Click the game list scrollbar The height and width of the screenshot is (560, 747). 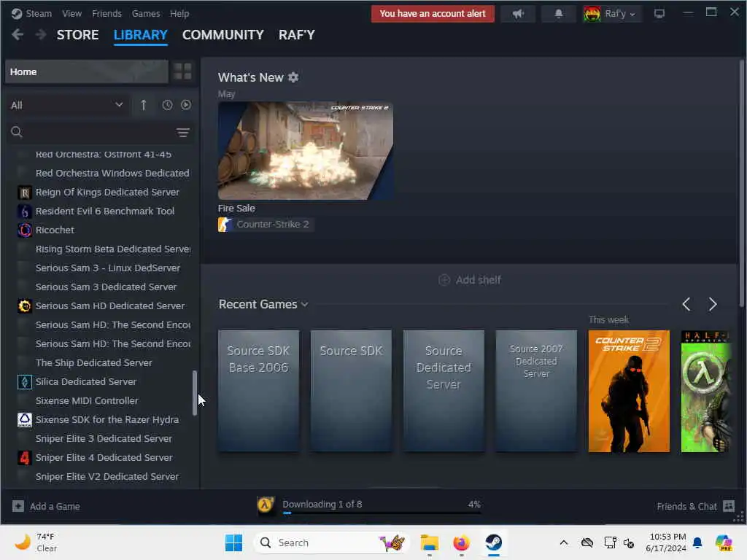pyautogui.click(x=194, y=393)
